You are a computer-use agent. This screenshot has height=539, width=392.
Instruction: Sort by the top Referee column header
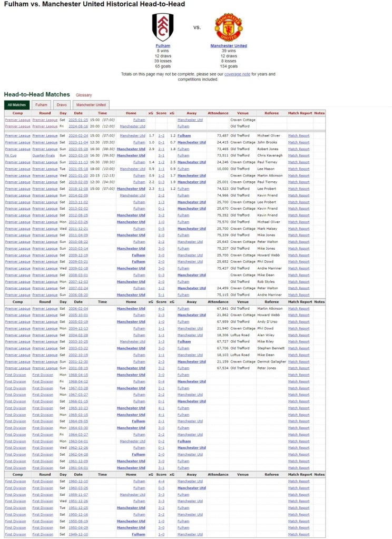pyautogui.click(x=271, y=113)
